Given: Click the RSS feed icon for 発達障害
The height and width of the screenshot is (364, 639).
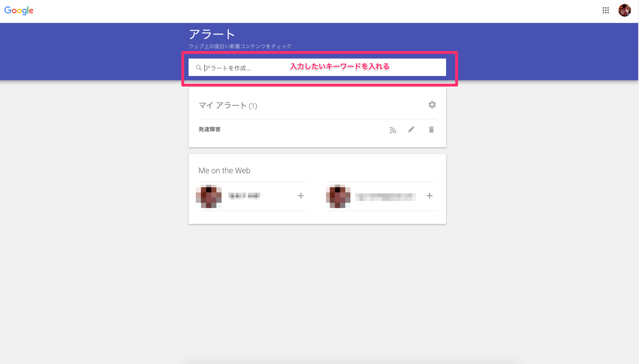Looking at the screenshot, I should pyautogui.click(x=393, y=130).
